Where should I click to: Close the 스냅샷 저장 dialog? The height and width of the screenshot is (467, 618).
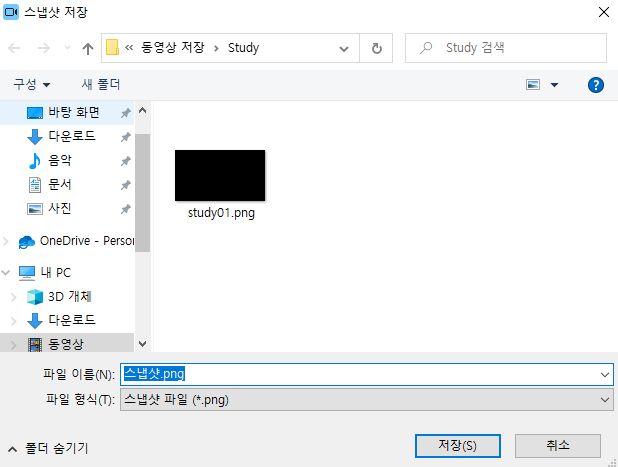pos(603,12)
